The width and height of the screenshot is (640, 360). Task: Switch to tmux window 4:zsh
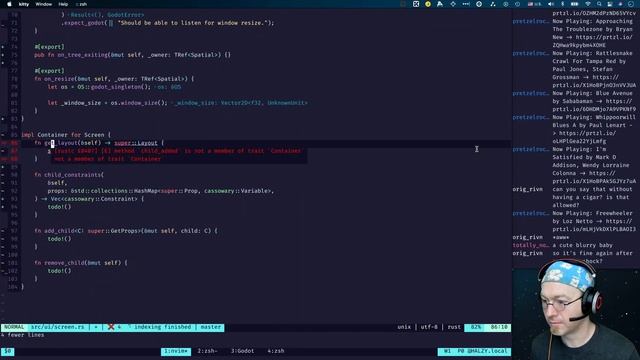pyautogui.click(x=276, y=351)
